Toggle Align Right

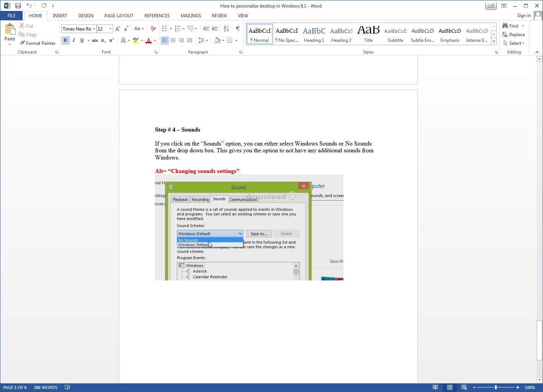click(181, 40)
